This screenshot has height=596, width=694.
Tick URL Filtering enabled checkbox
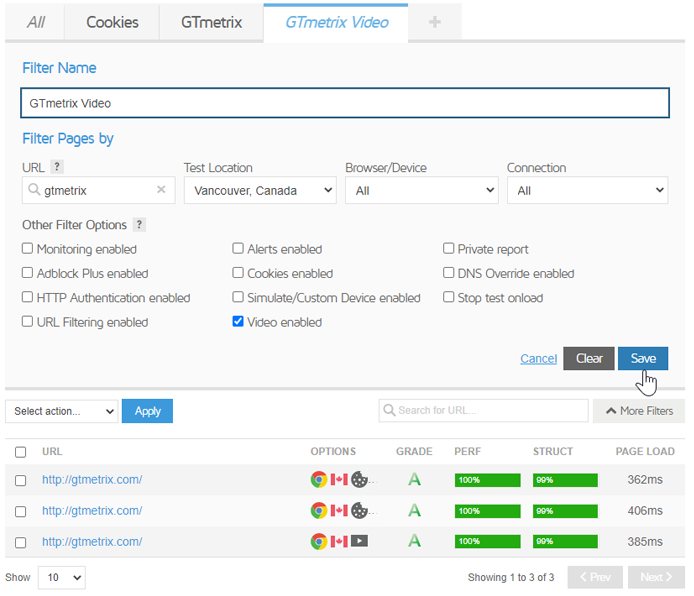click(27, 321)
